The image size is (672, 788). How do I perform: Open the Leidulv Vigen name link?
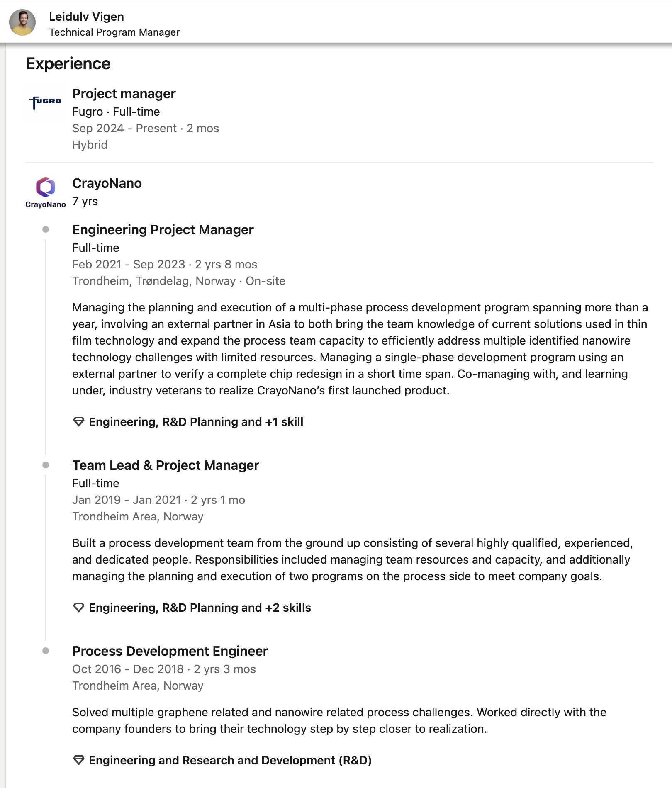[86, 17]
